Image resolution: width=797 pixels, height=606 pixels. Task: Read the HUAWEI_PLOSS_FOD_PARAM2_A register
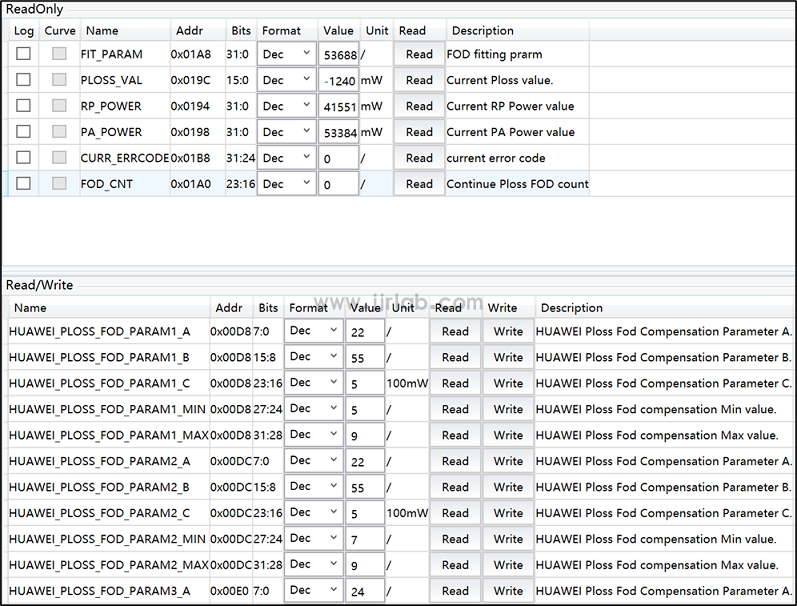pyautogui.click(x=455, y=461)
